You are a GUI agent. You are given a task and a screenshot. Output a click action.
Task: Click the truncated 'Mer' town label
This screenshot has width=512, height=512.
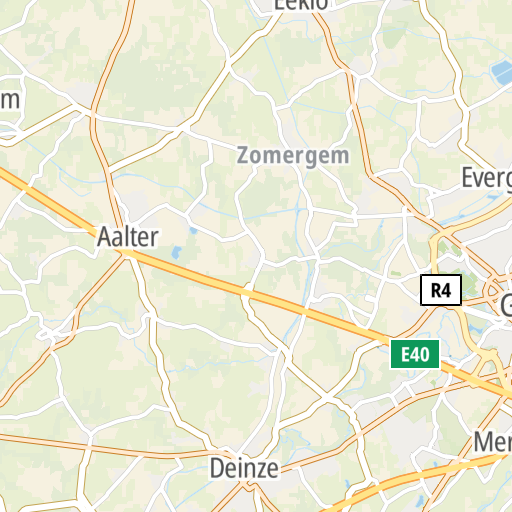pyautogui.click(x=493, y=442)
